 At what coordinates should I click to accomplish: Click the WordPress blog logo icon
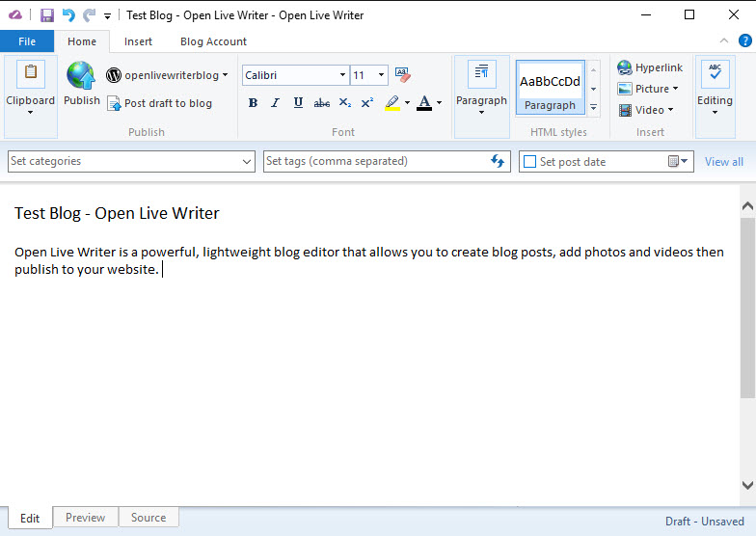114,75
